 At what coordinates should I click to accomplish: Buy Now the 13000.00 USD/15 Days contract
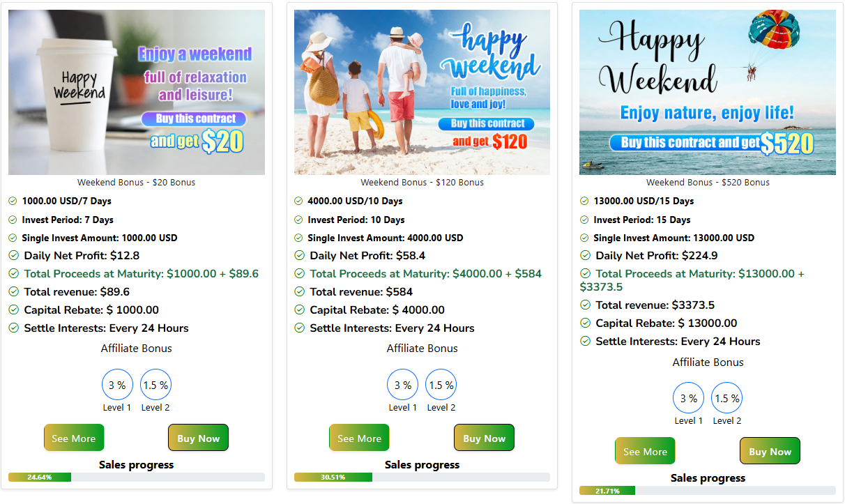770,451
